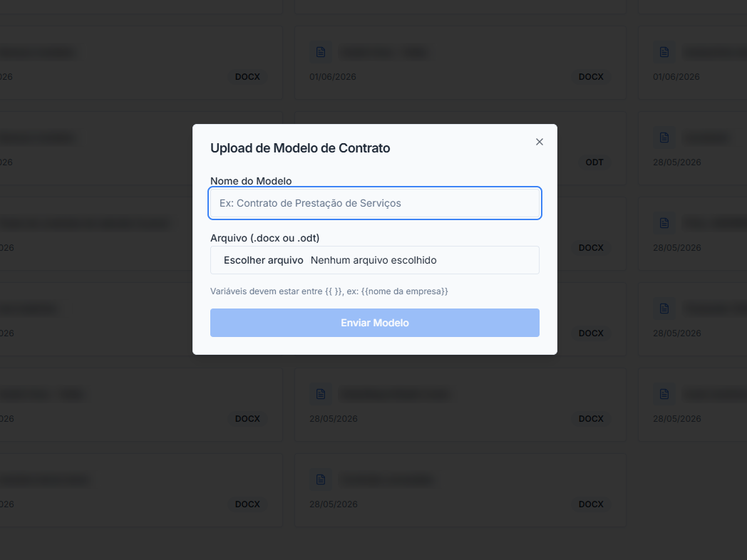Screen dimensions: 747x560
Task: Submit with the Enviar Modelo button
Action: [375, 323]
